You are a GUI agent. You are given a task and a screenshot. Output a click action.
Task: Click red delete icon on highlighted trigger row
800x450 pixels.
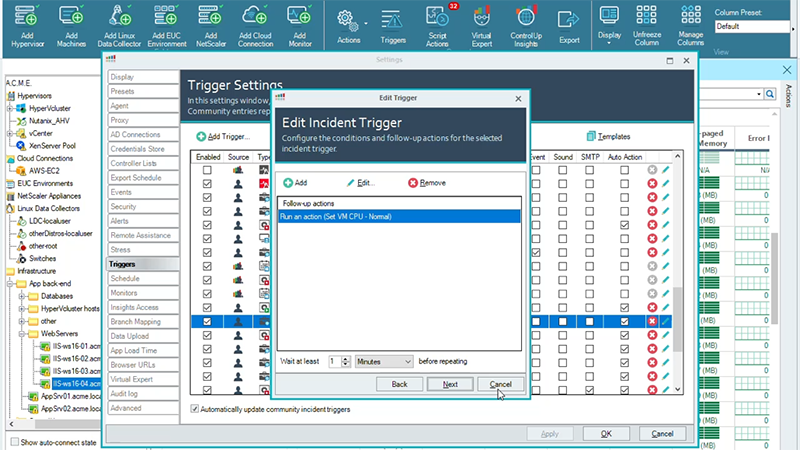(x=652, y=321)
